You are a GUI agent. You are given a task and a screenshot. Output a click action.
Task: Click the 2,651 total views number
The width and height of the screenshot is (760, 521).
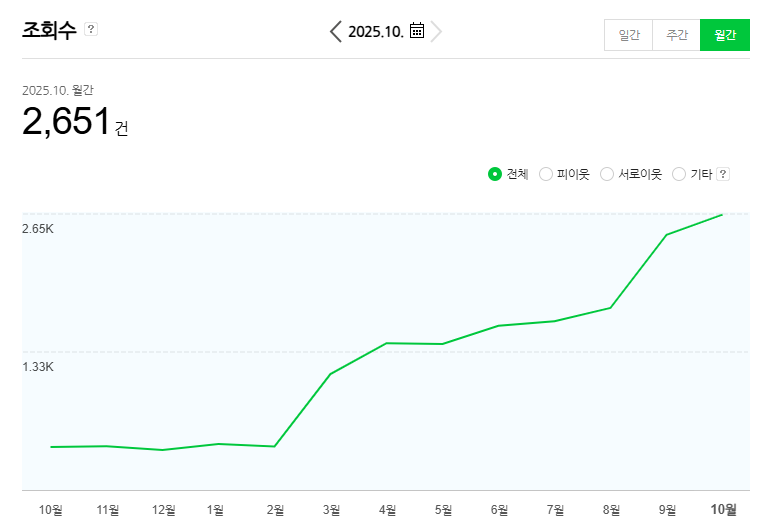click(66, 122)
